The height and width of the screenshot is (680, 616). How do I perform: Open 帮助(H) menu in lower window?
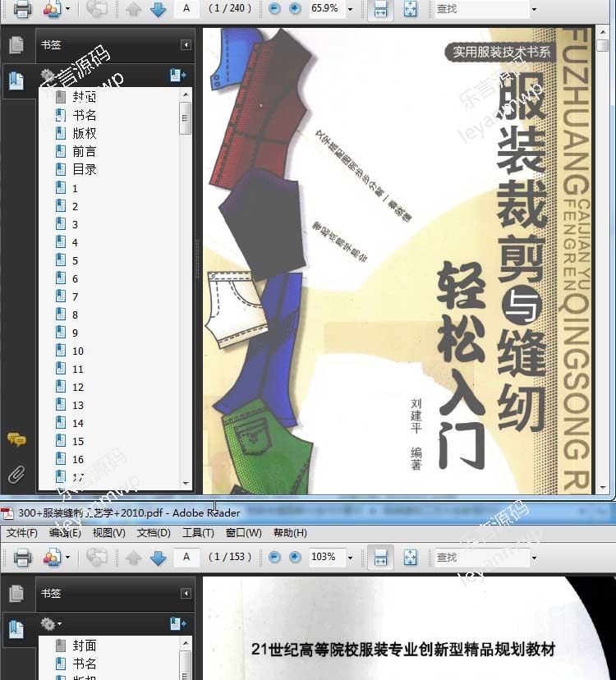coord(290,532)
